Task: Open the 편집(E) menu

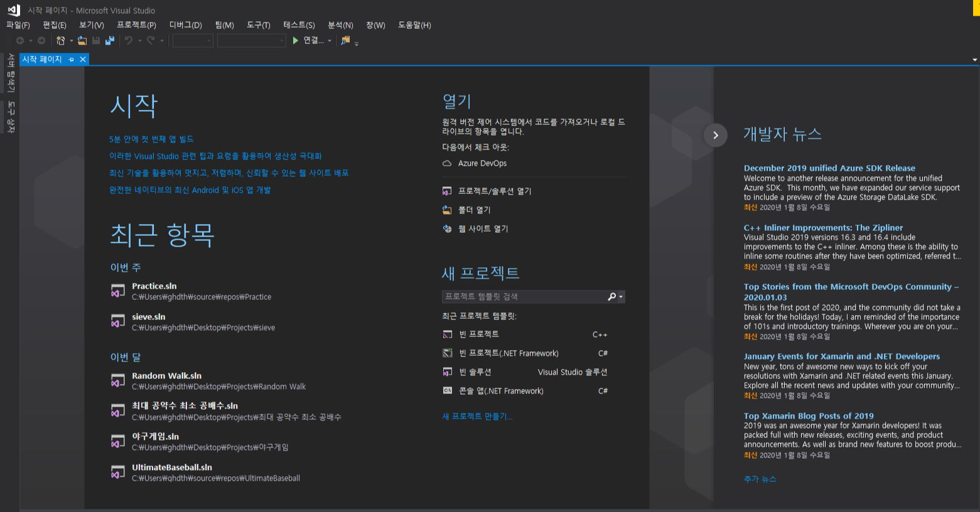Action: click(x=55, y=25)
